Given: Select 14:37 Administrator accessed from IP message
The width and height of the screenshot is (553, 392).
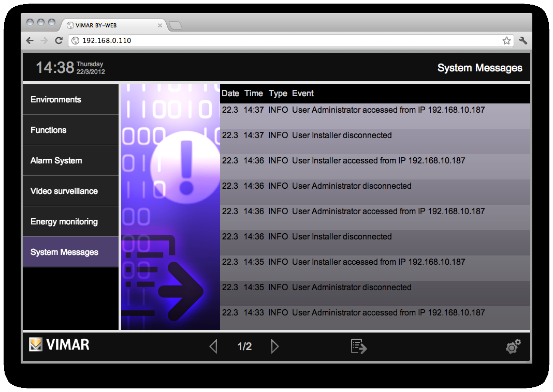Looking at the screenshot, I should click(375, 116).
